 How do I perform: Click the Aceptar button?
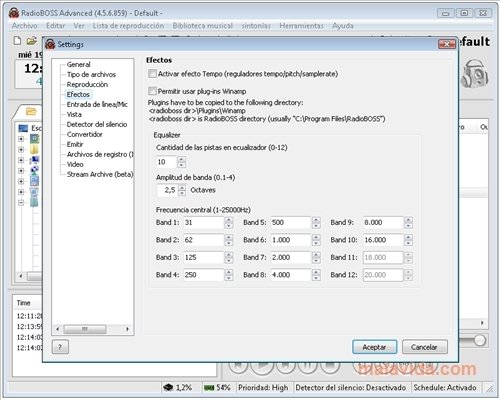(x=374, y=347)
